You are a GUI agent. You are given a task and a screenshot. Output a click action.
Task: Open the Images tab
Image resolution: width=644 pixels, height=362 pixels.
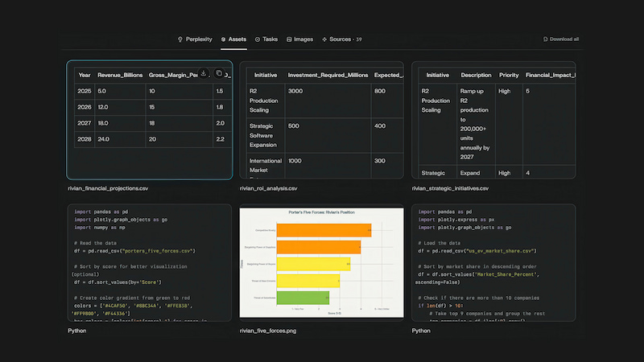coord(303,39)
